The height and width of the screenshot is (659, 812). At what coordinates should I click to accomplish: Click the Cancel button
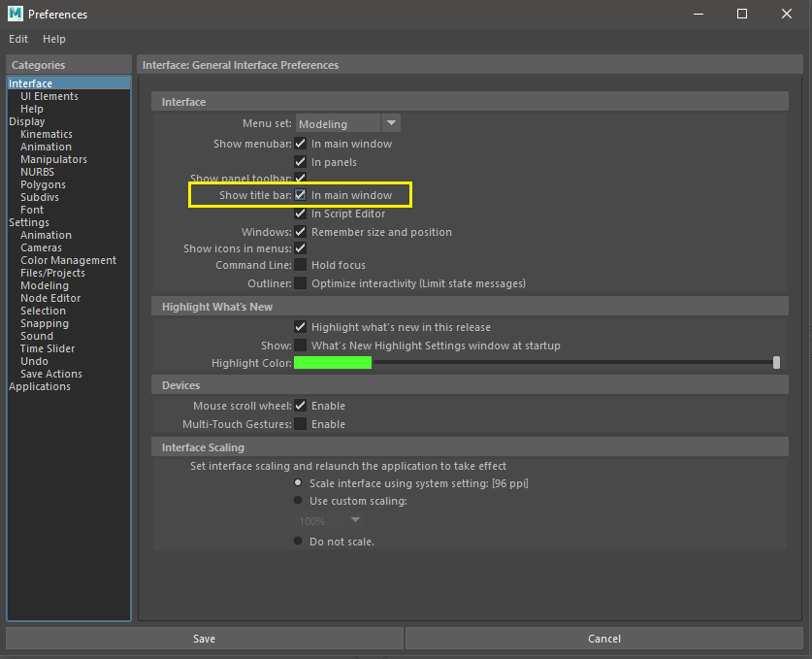pyautogui.click(x=603, y=638)
